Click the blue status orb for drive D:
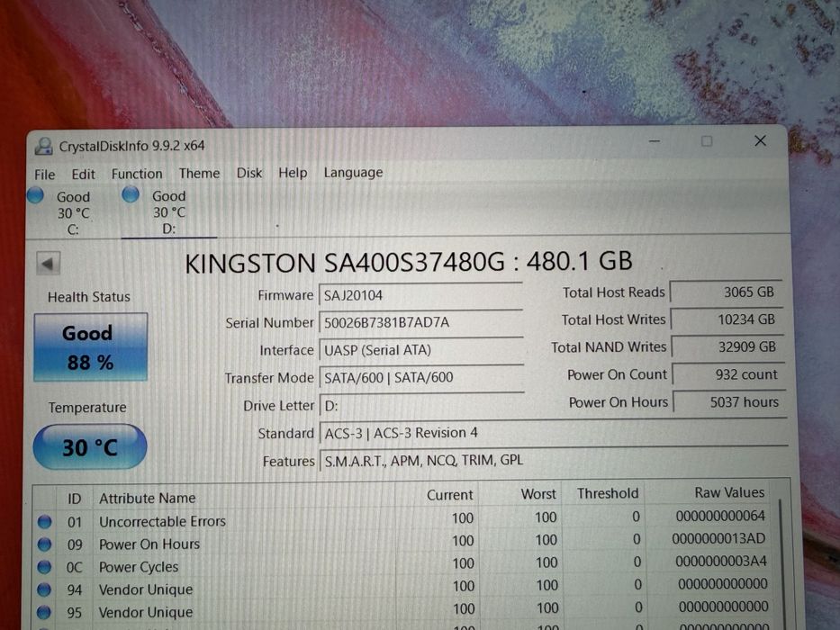 [131, 193]
